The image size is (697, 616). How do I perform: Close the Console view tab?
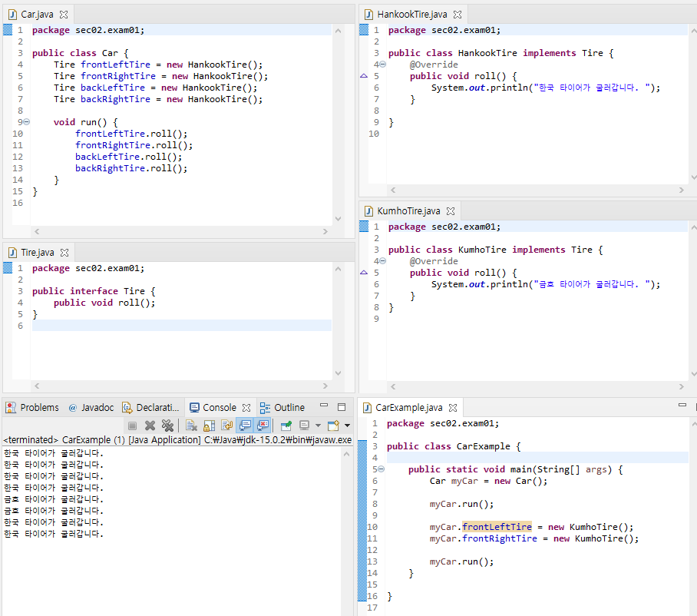(x=246, y=408)
